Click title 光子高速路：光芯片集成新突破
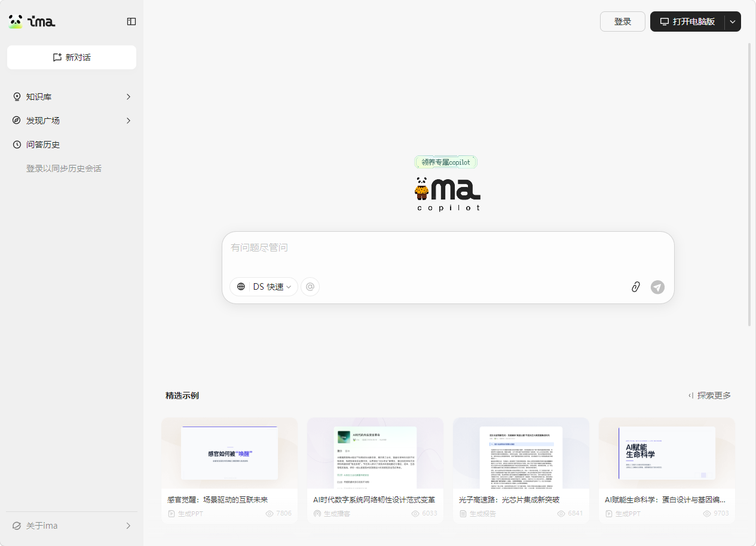This screenshot has height=546, width=756. 509,499
